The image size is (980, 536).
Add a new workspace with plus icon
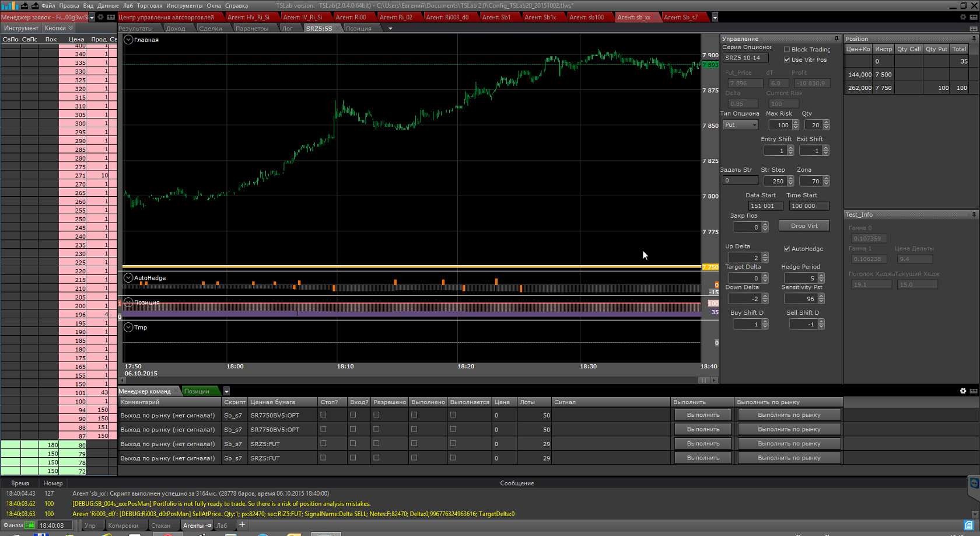point(242,525)
